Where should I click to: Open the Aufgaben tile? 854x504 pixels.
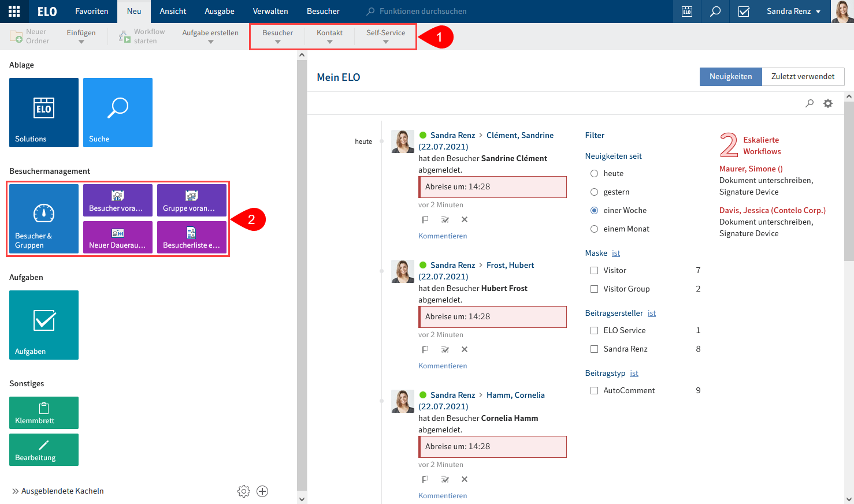44,325
